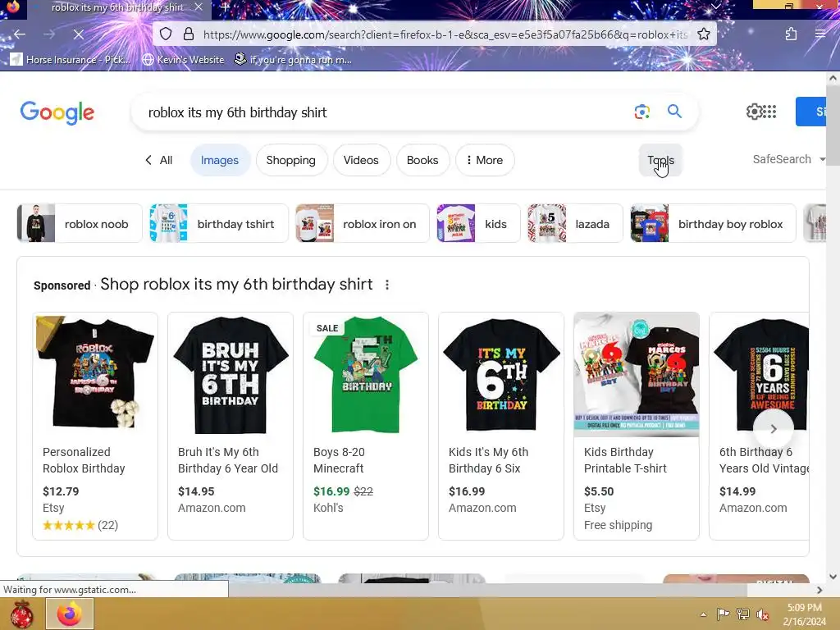Open green Minecraft birthday shirt image
Image resolution: width=840 pixels, height=630 pixels.
point(366,374)
